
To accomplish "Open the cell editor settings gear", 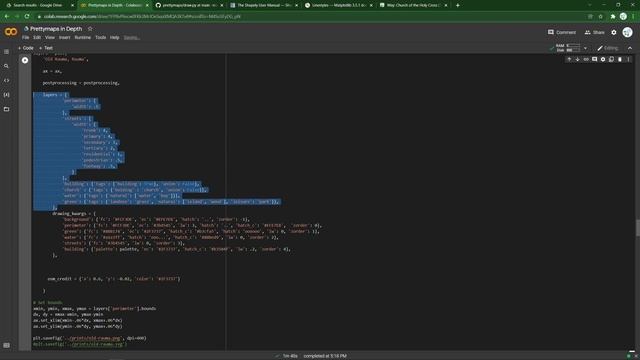I will pos(603,59).
